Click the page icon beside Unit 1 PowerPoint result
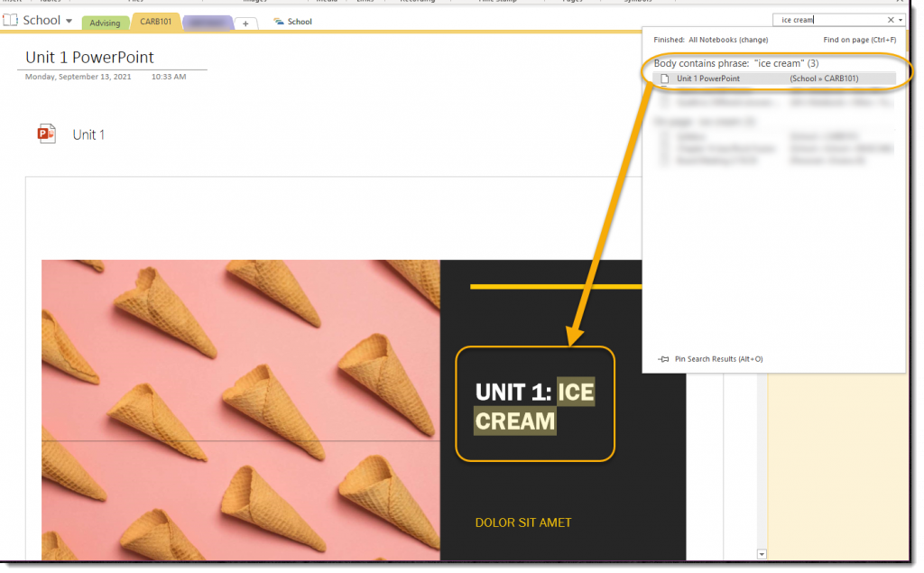The image size is (924, 573). (665, 79)
